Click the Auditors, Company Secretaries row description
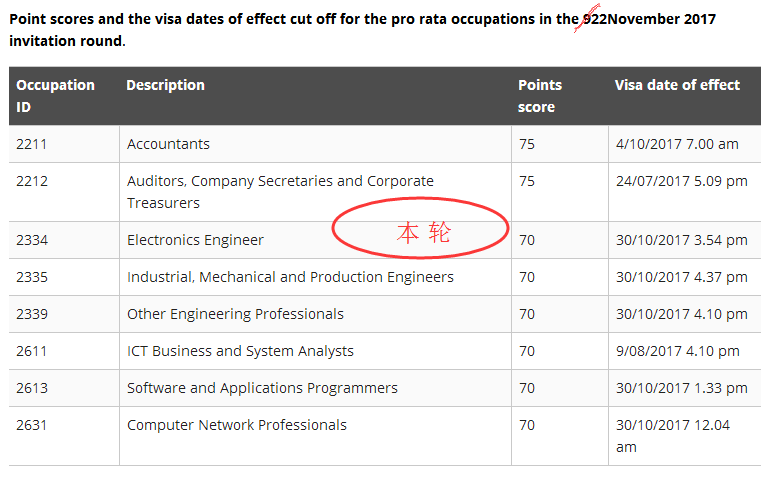771x477 pixels. pyautogui.click(x=280, y=191)
